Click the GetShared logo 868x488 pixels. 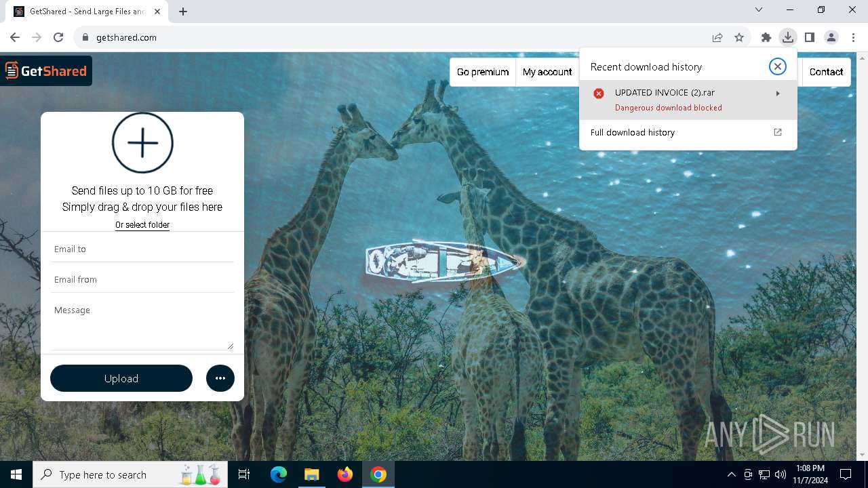click(x=46, y=70)
